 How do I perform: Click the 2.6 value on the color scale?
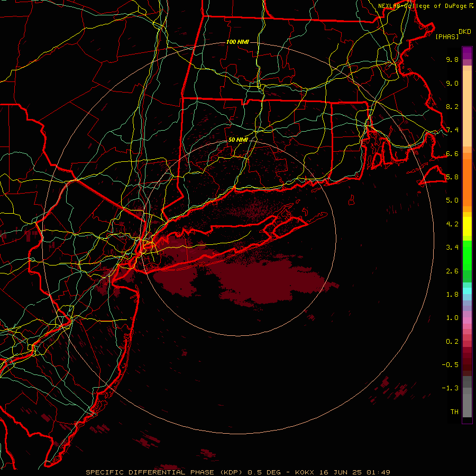[x=452, y=271]
